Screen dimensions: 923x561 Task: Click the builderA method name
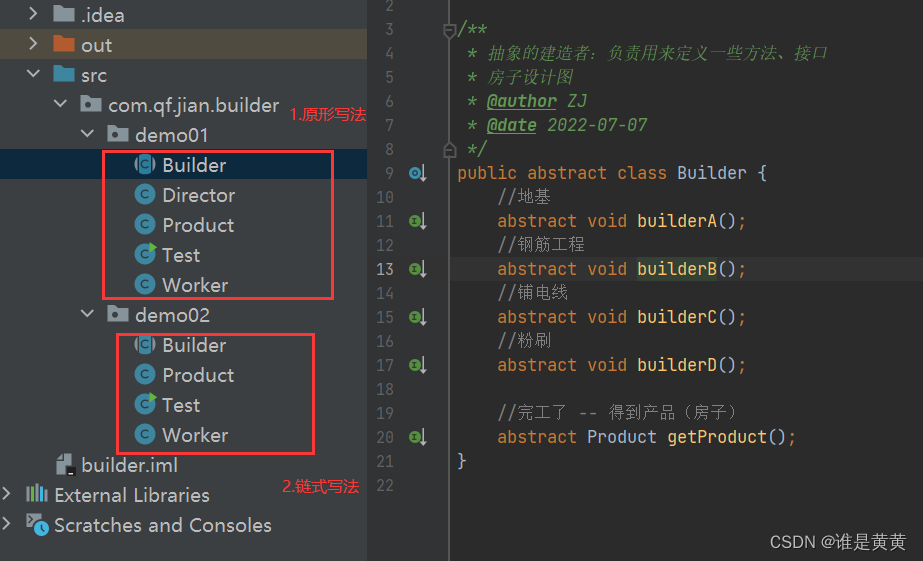[x=677, y=221]
